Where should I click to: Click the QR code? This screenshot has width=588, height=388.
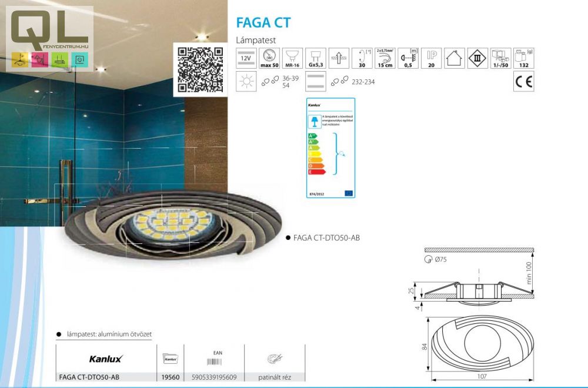click(201, 70)
